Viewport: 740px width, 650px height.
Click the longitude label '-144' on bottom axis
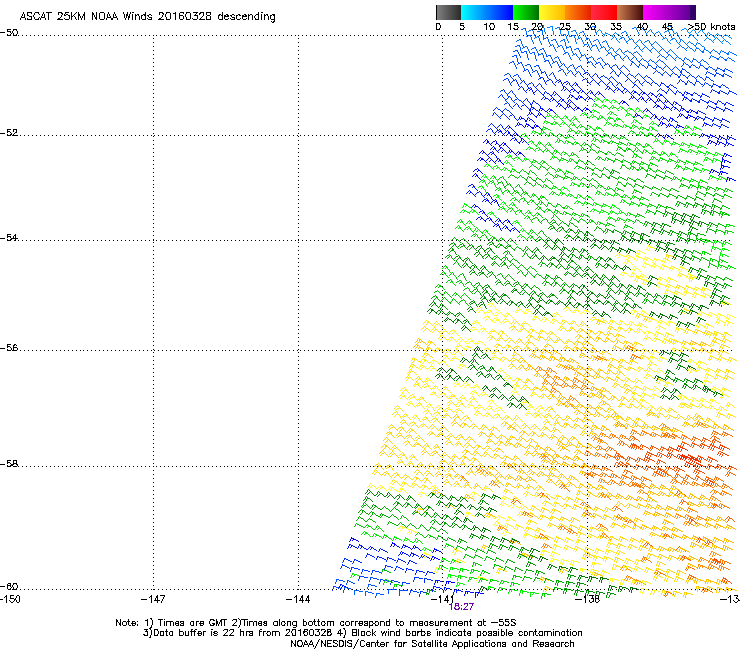[298, 599]
